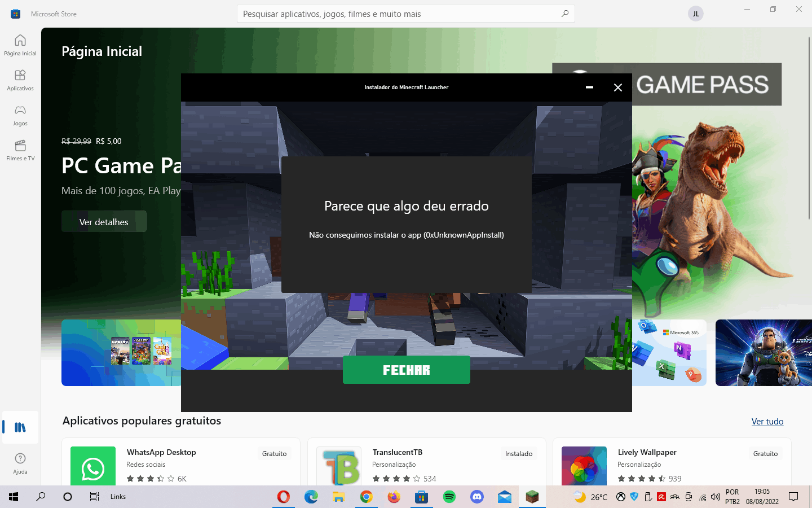The height and width of the screenshot is (508, 812).
Task: Click the Store search field
Action: 405,14
